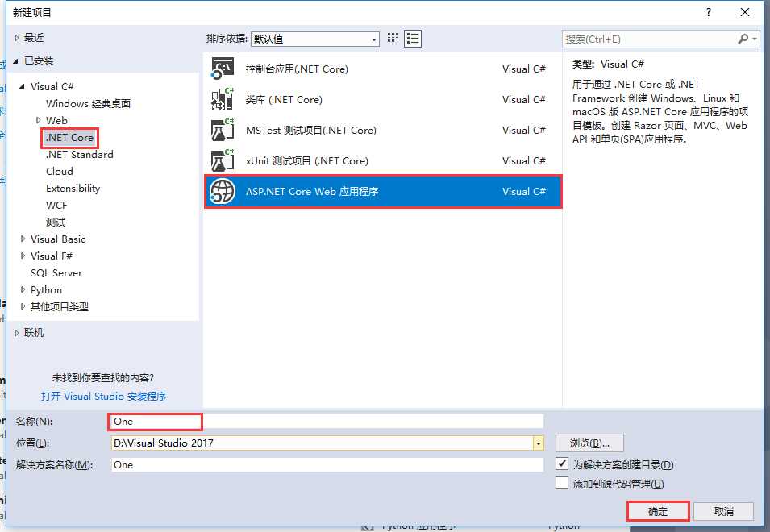Click the class library (.NET Core) template icon
Viewport: 770px width, 532px height.
click(223, 99)
